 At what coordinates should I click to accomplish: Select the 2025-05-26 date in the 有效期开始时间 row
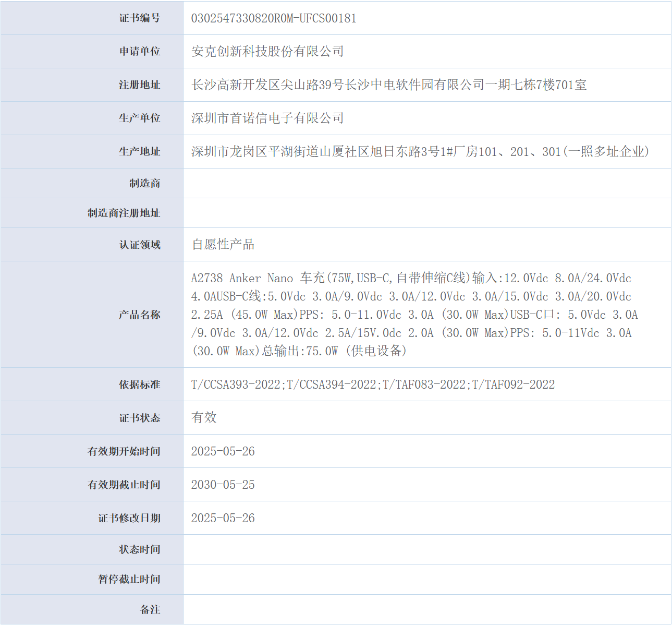pos(223,451)
